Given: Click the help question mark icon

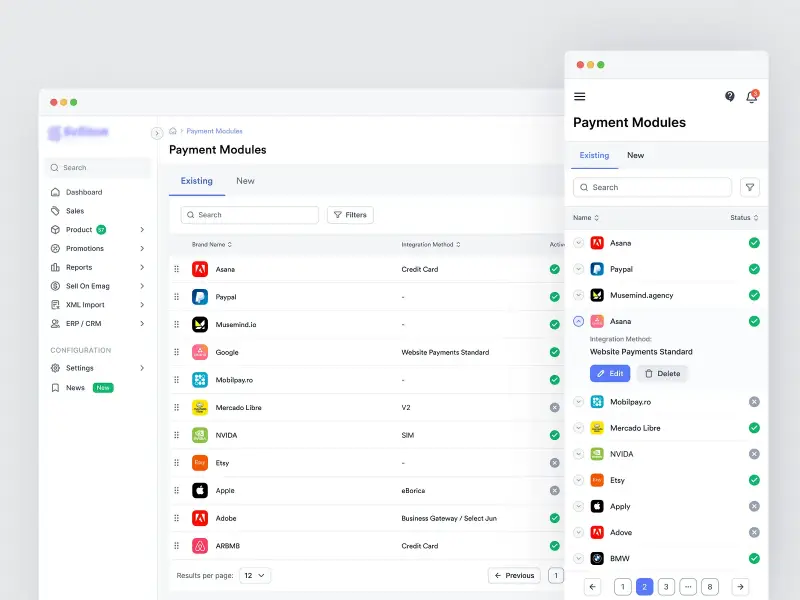Looking at the screenshot, I should click(x=728, y=96).
